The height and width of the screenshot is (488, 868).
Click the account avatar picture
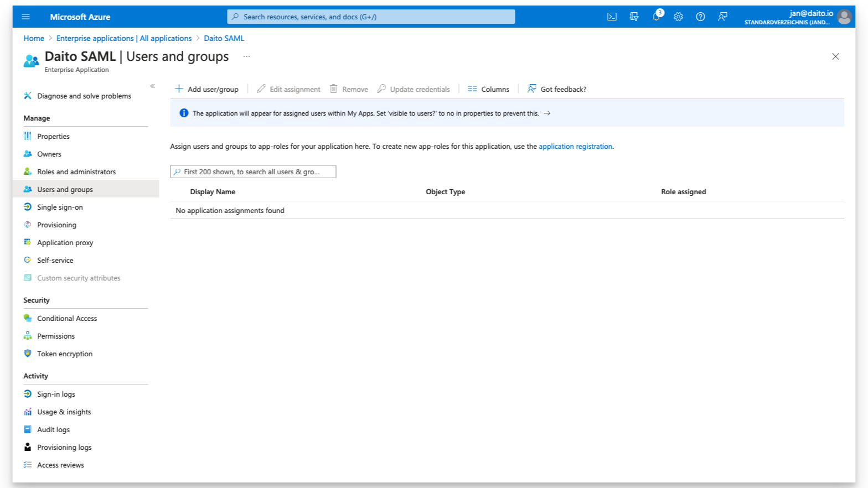coord(844,17)
